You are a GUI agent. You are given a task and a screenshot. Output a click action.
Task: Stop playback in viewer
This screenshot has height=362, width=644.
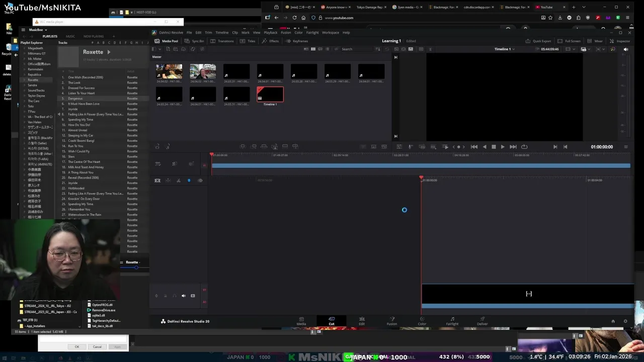[494, 147]
